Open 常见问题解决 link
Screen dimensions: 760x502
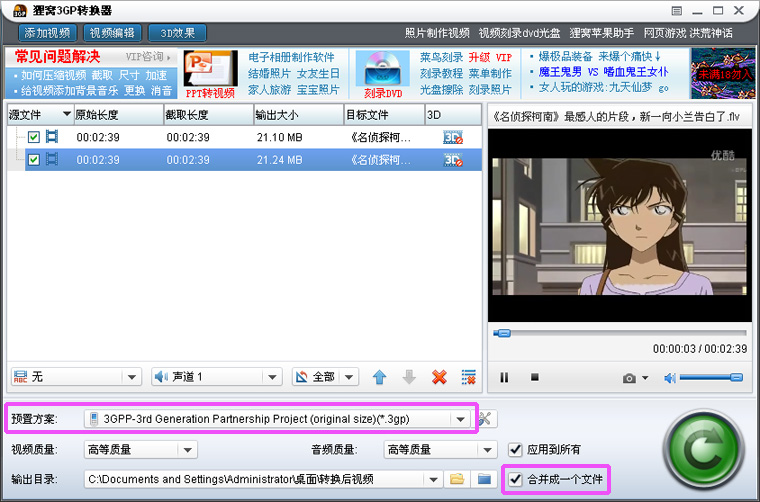(57, 57)
